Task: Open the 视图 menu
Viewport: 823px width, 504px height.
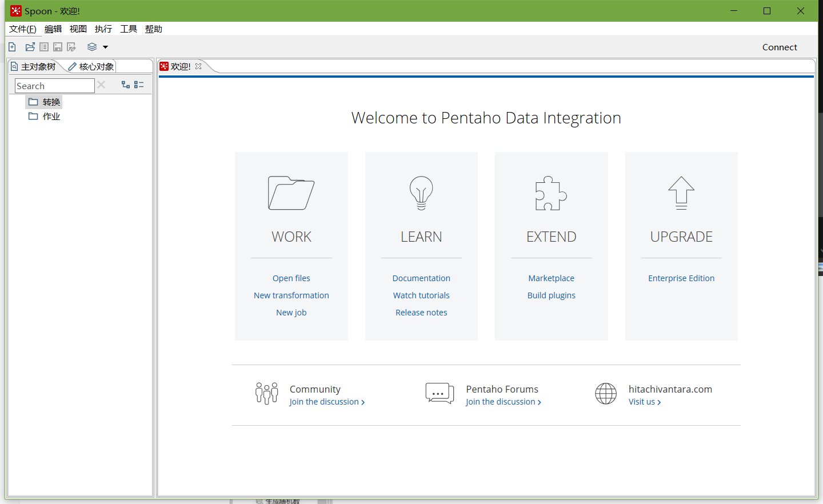Action: [78, 29]
